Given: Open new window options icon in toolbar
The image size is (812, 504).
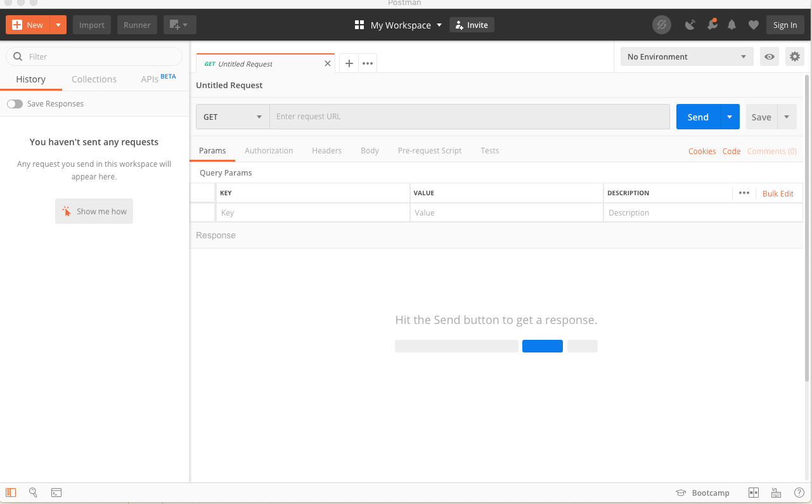Looking at the screenshot, I should coord(179,25).
